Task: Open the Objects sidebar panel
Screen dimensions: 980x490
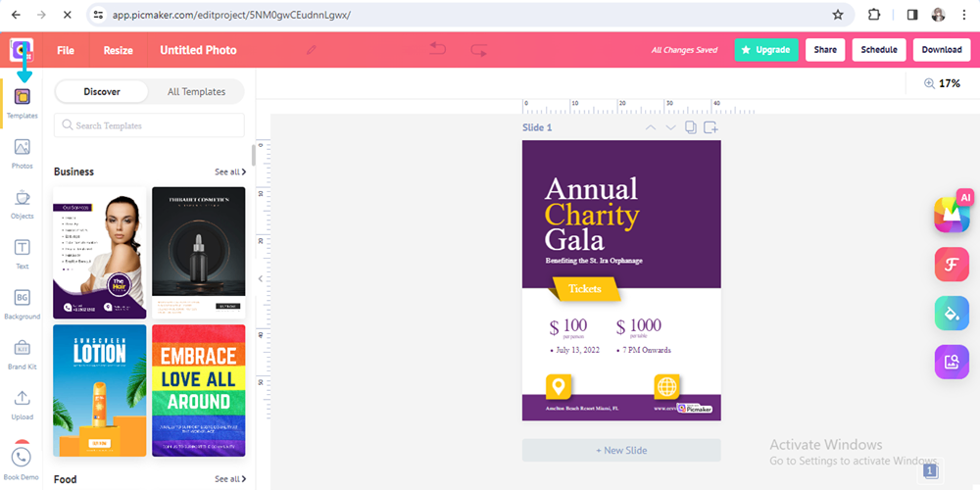Action: (23, 204)
